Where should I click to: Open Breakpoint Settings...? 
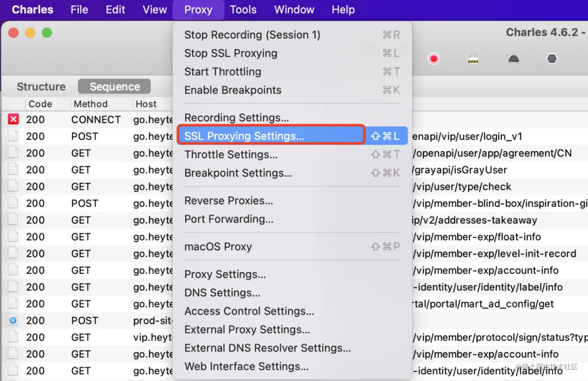[292, 173]
